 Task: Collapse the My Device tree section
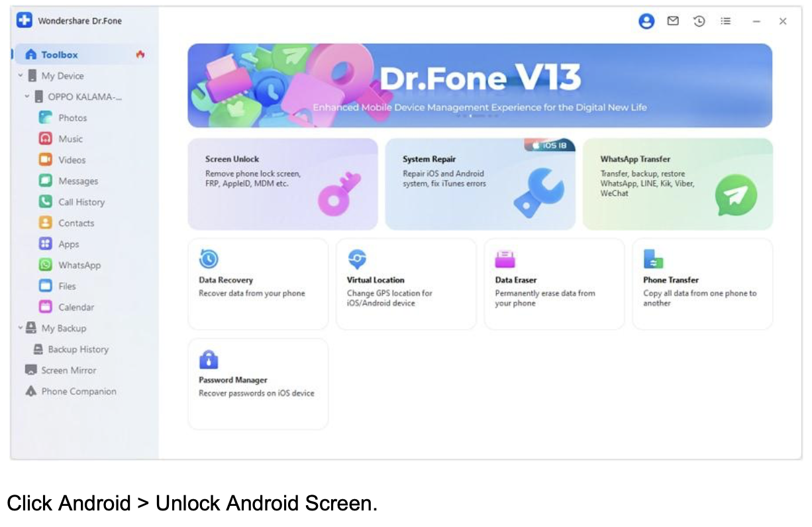pyautogui.click(x=21, y=76)
